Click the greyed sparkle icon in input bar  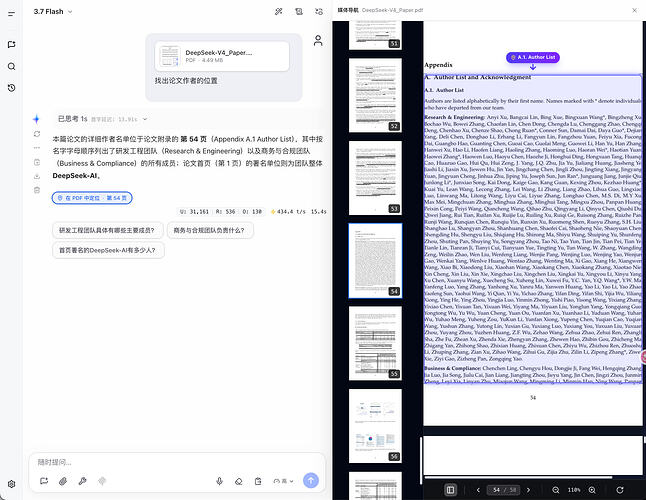point(102,481)
